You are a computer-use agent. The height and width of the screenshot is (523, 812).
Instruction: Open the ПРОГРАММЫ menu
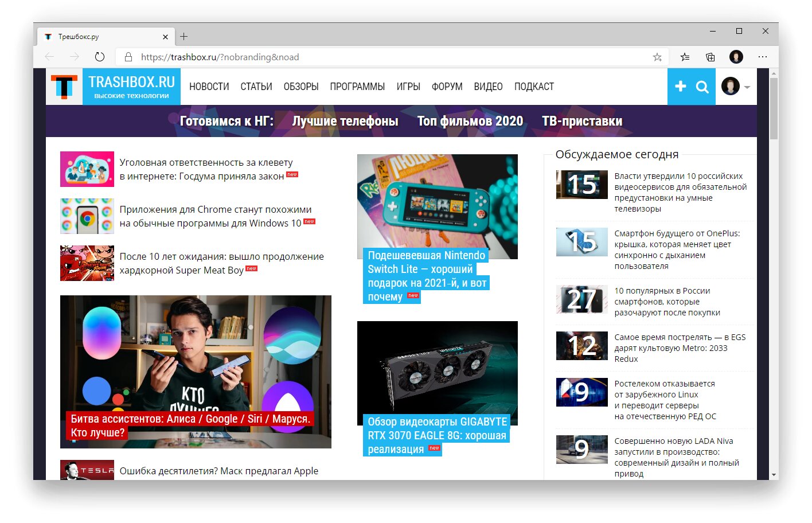(357, 87)
